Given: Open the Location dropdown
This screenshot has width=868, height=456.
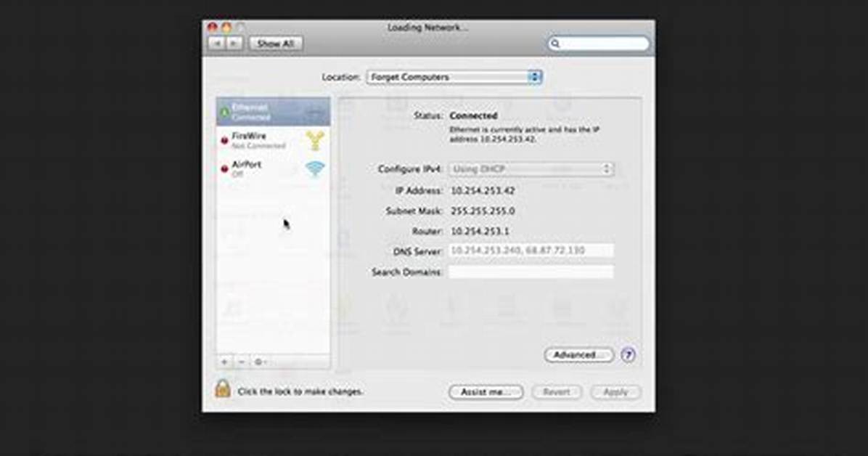Looking at the screenshot, I should tap(454, 77).
